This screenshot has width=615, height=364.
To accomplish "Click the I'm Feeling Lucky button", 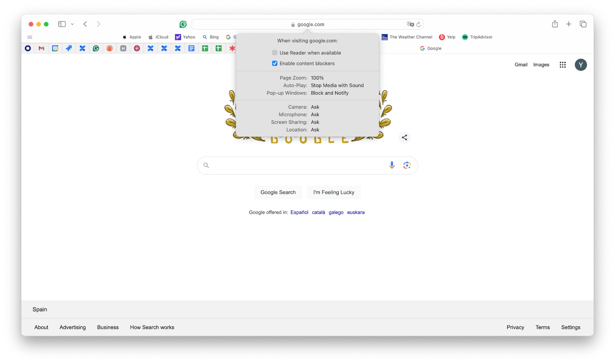I will pos(334,192).
